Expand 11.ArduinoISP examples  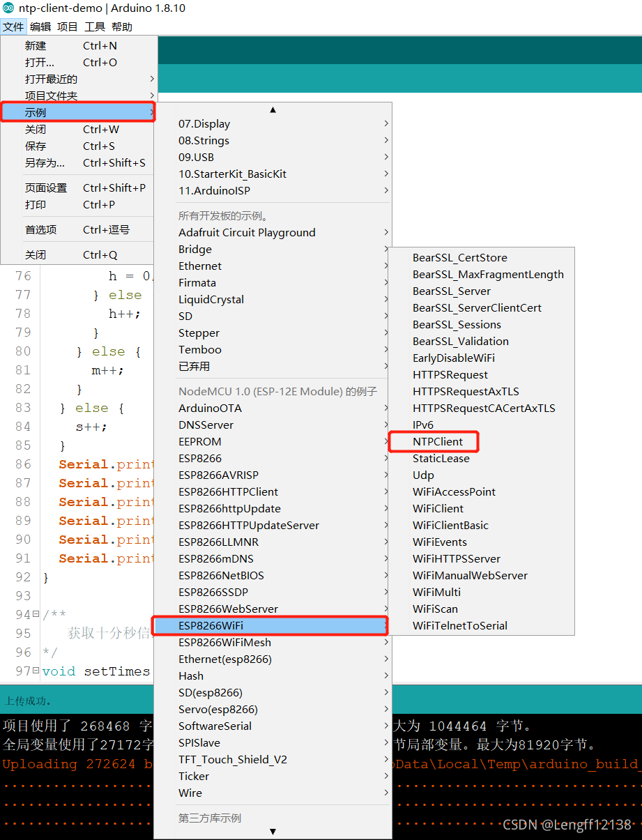(273, 190)
